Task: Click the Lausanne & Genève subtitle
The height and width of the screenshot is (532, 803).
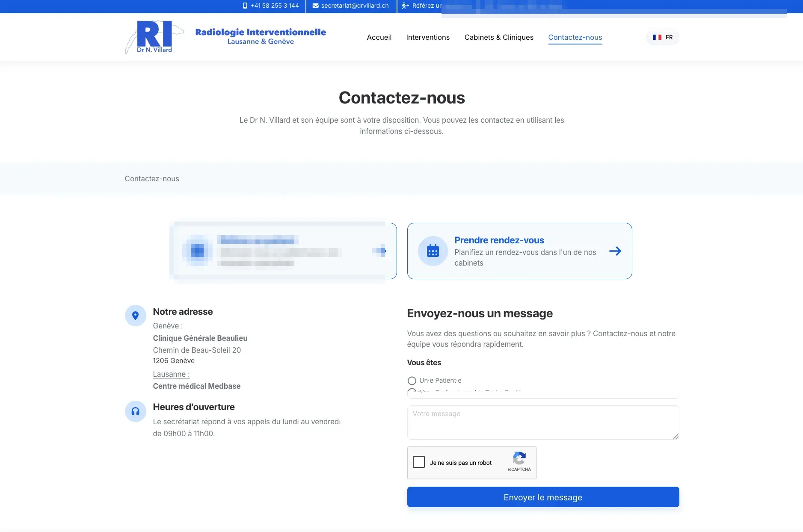Action: tap(261, 41)
